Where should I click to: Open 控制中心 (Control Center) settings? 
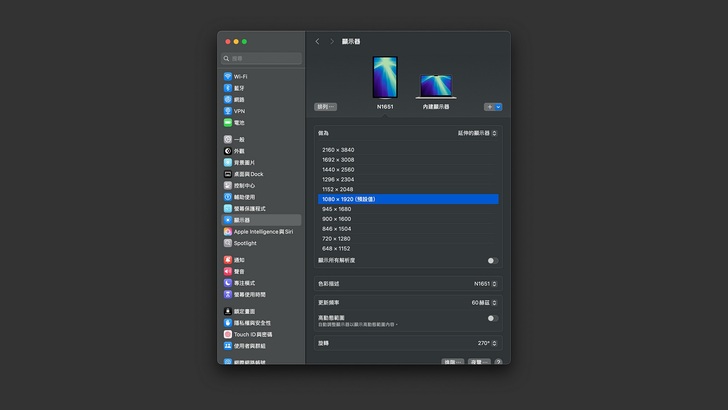[x=244, y=185]
